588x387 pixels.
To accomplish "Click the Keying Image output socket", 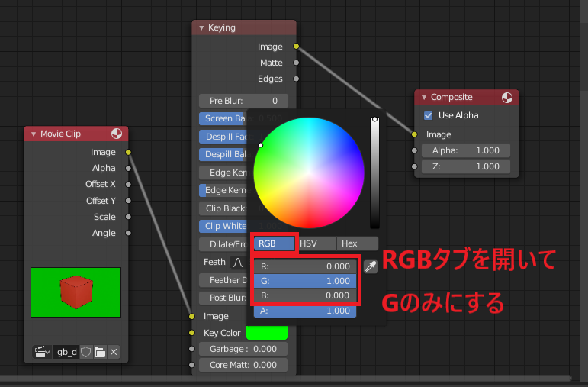I will (x=296, y=47).
